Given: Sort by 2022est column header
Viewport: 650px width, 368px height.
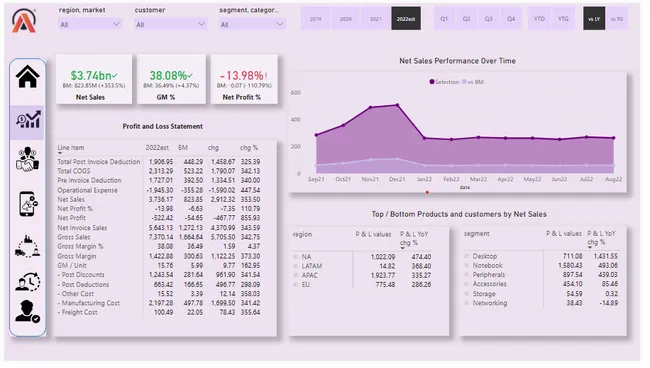Looking at the screenshot, I should (x=157, y=148).
